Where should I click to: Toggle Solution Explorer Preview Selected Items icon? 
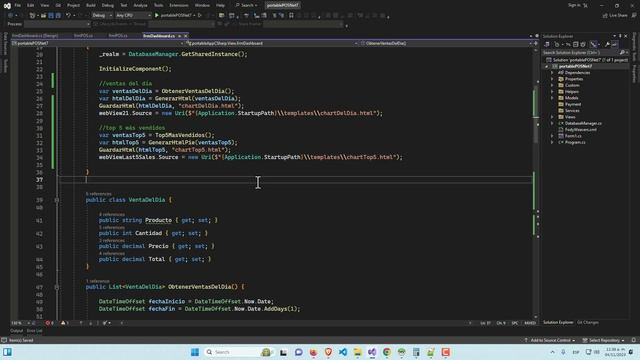615,44
